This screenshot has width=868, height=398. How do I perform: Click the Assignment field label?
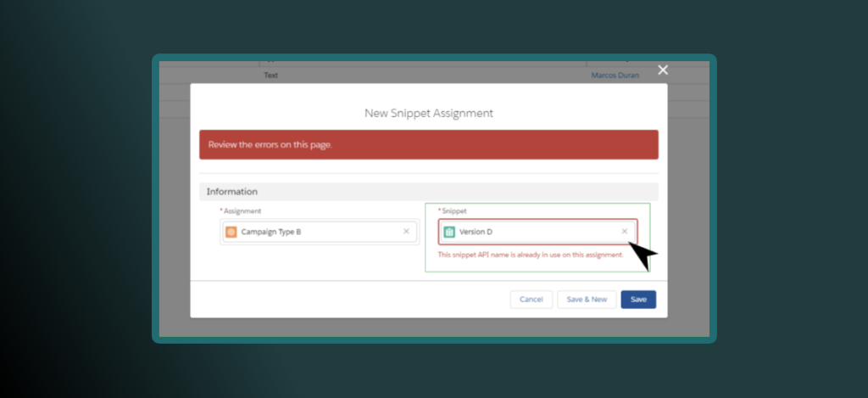coord(242,210)
